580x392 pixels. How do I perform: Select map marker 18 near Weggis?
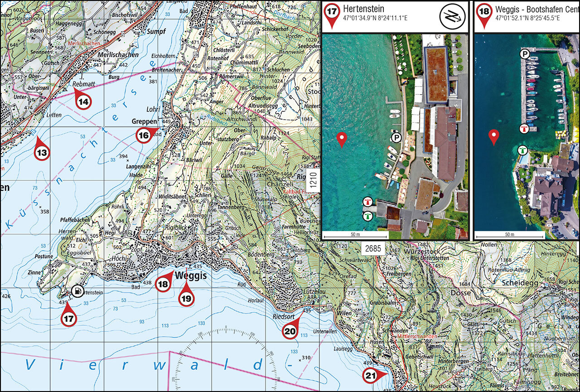163,284
